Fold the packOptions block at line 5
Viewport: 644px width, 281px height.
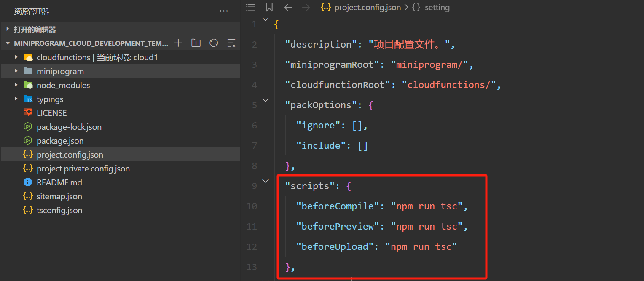(x=266, y=100)
